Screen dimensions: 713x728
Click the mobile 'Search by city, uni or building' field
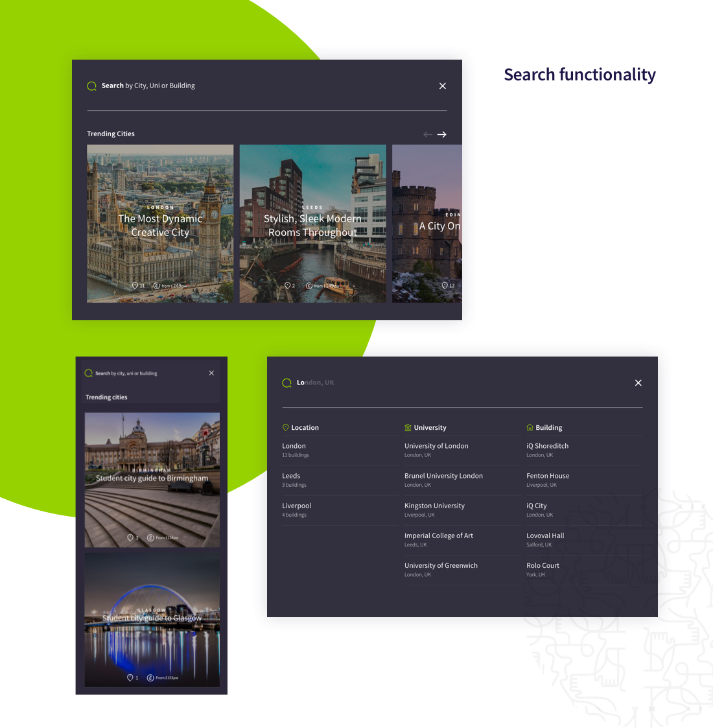coord(126,373)
